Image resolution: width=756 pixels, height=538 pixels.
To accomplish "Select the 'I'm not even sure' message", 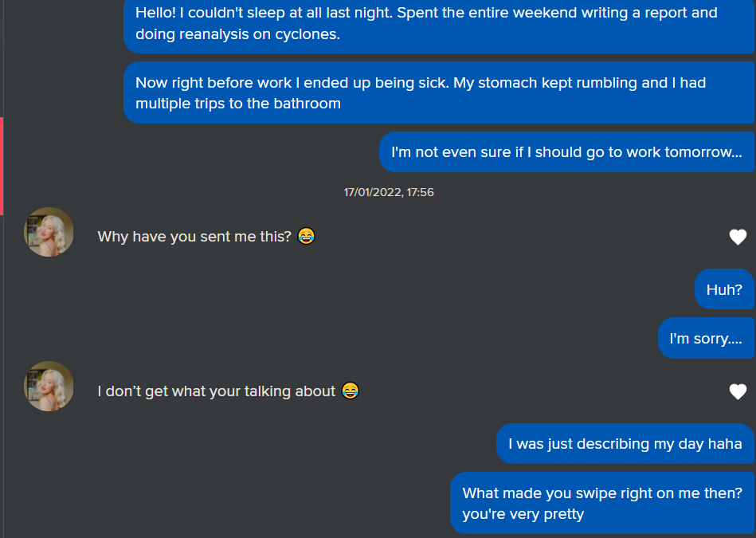I will (566, 152).
